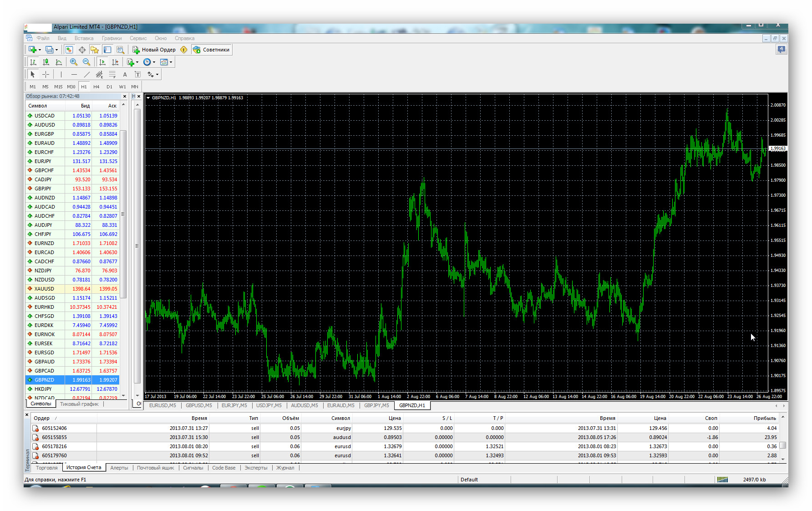This screenshot has height=511, width=812.
Task: Click the Market Watch scroll down arrow
Action: 123,397
